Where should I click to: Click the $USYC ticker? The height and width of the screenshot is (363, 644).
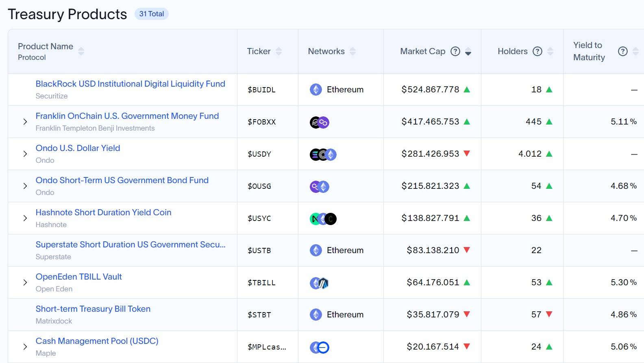pyautogui.click(x=259, y=218)
